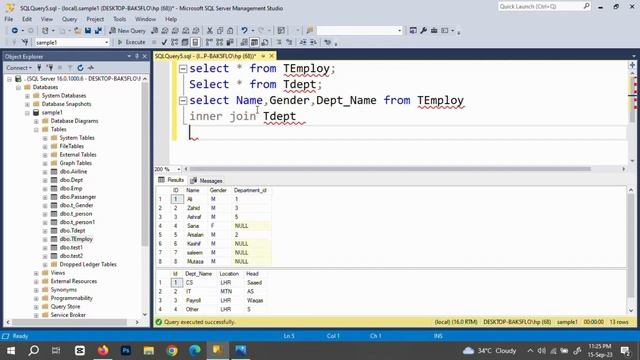Expand the System Databases node
Viewport: 640px width, 360px height.
tap(27, 96)
